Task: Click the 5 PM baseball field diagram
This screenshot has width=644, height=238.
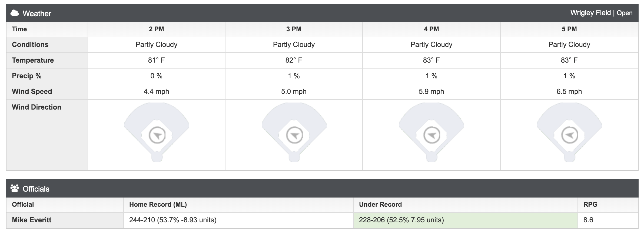Action: point(569,132)
